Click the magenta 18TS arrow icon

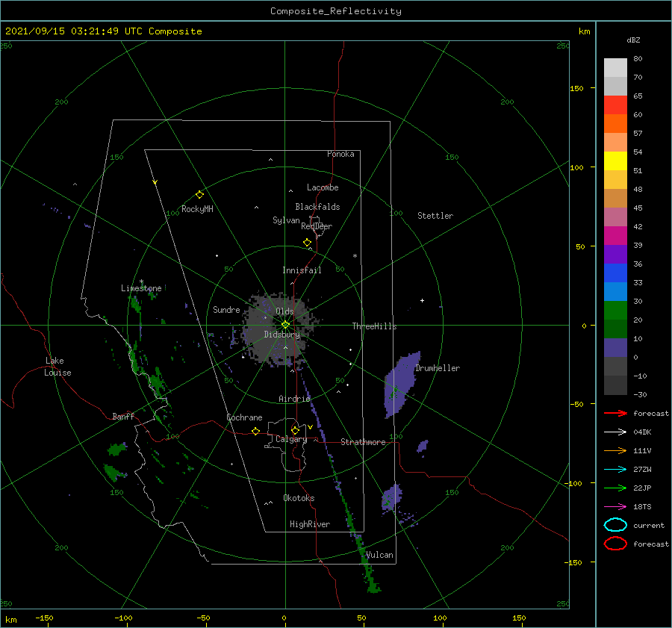615,507
